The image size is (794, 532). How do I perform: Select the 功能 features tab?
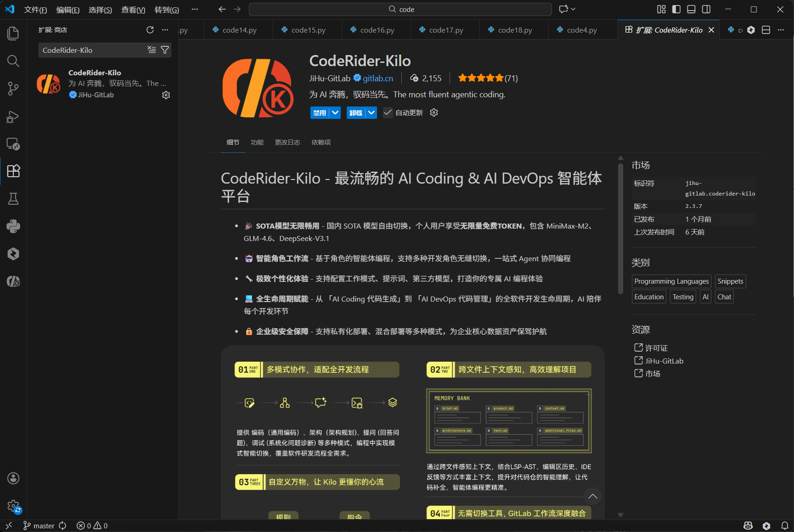257,142
